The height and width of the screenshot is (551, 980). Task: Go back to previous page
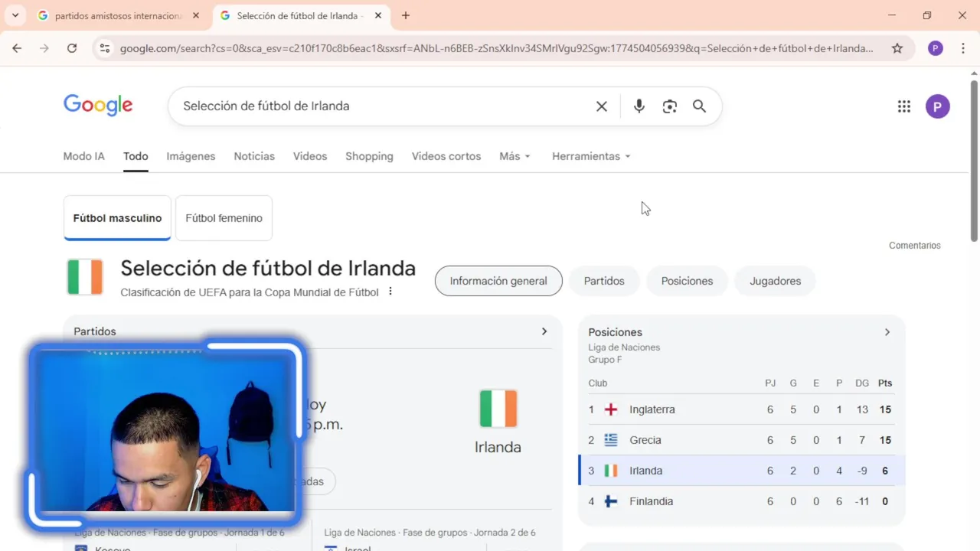click(x=17, y=48)
